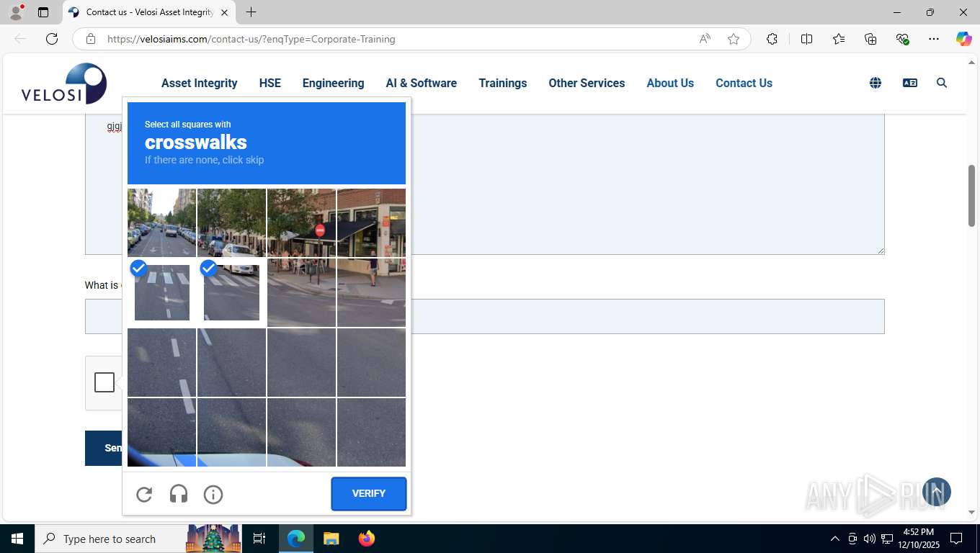Open Task View on the taskbar
Image resolution: width=980 pixels, height=553 pixels.
coord(259,539)
